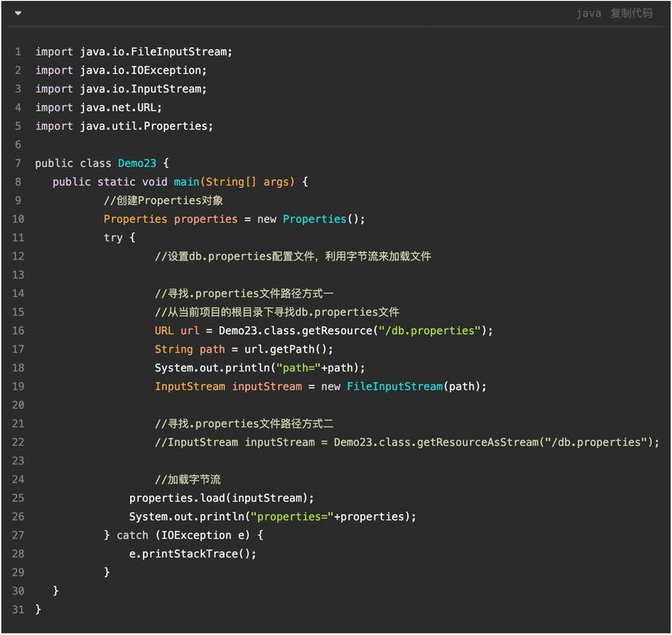Click line number 1 in the gutter
Image resolution: width=672 pixels, height=635 pixels.
point(17,52)
